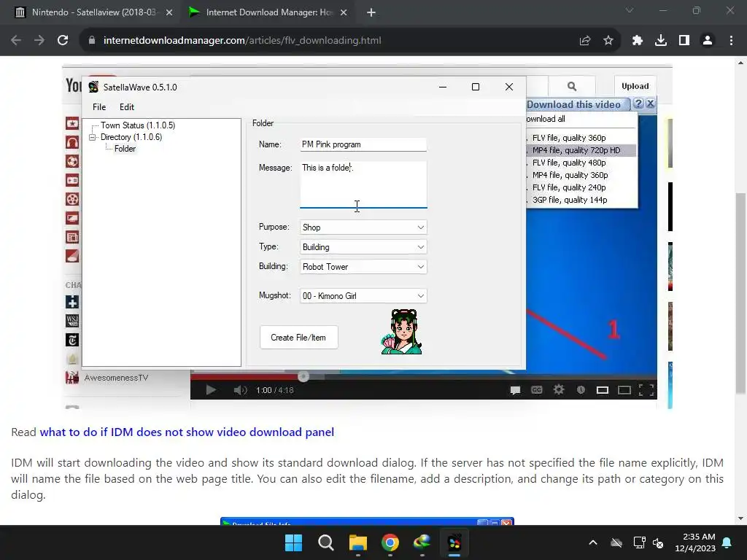747x560 pixels.
Task: Click the YouTube search magnifier icon
Action: click(572, 86)
